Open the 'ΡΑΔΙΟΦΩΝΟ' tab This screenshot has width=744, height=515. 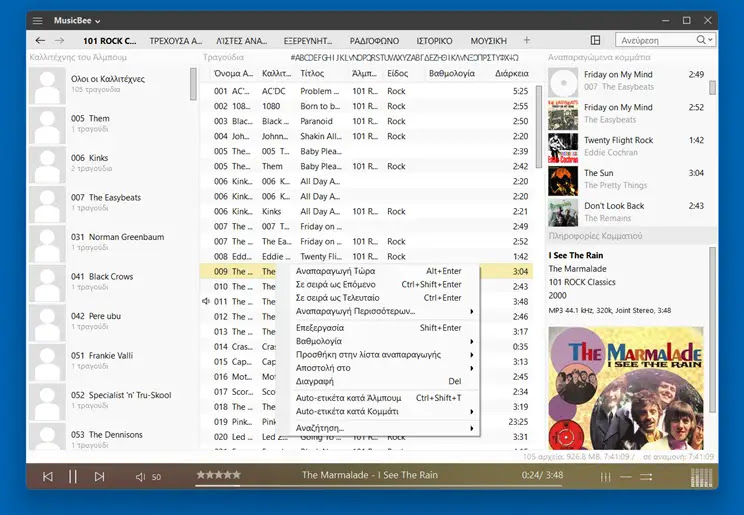374,41
